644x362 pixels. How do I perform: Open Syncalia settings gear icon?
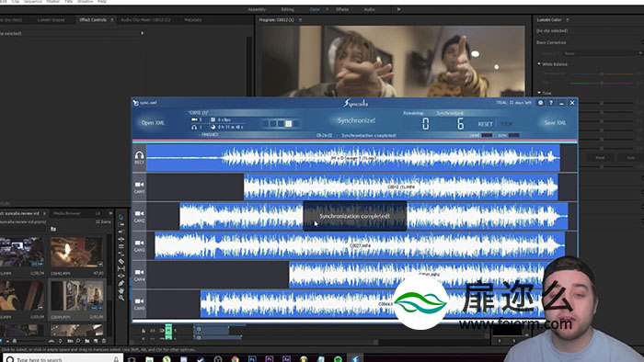coord(541,103)
